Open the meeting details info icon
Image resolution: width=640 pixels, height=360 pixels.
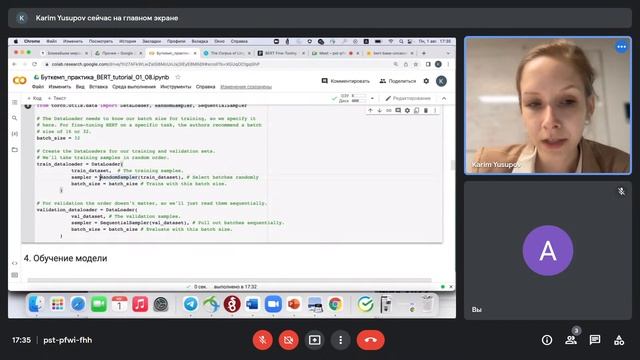547,340
